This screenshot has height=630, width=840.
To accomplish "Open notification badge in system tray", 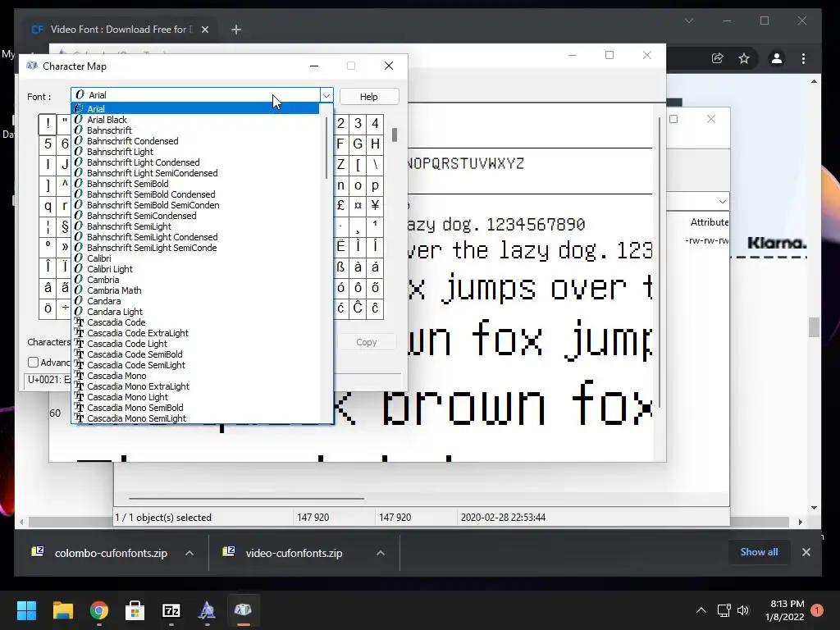I will coord(816,610).
